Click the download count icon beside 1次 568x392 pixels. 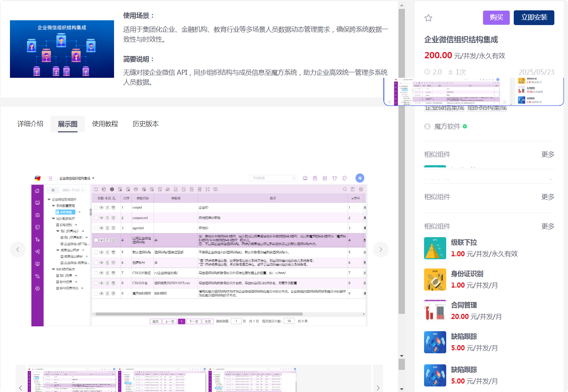pos(450,72)
